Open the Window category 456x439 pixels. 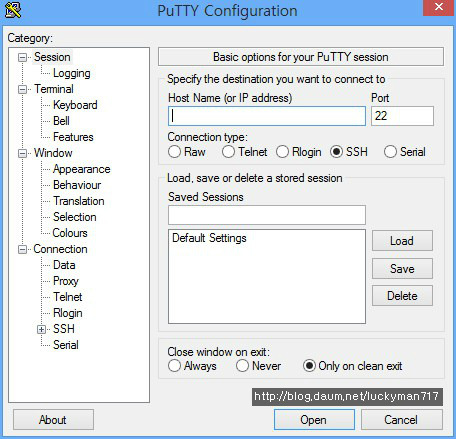[x=53, y=153]
